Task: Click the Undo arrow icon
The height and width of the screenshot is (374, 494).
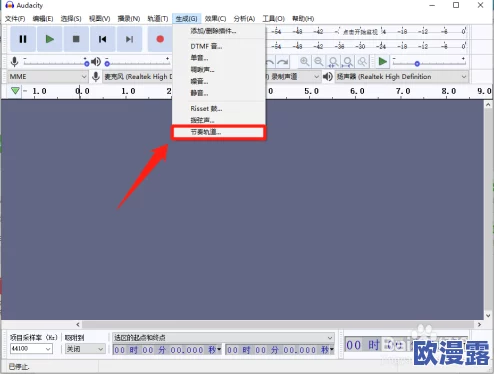Action: (x=270, y=62)
